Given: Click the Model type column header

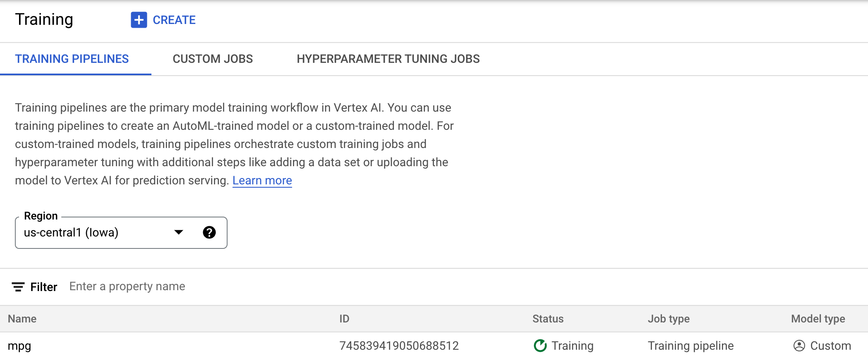Looking at the screenshot, I should pyautogui.click(x=818, y=319).
